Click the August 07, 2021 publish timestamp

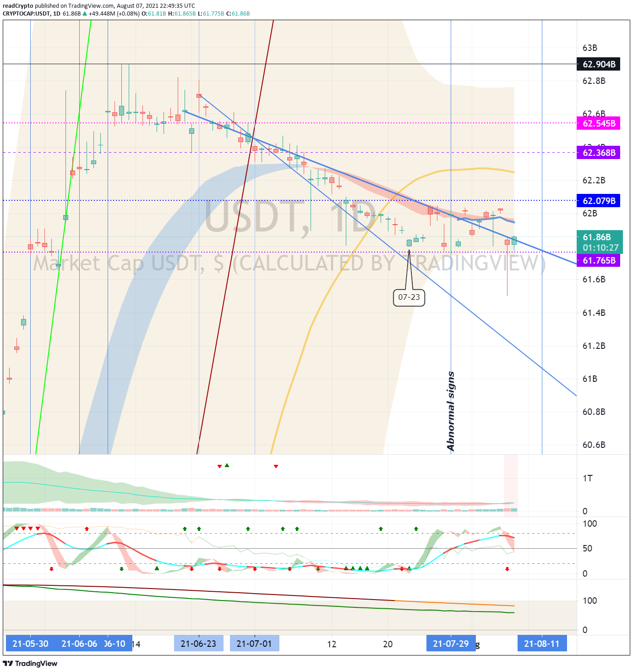tap(155, 6)
